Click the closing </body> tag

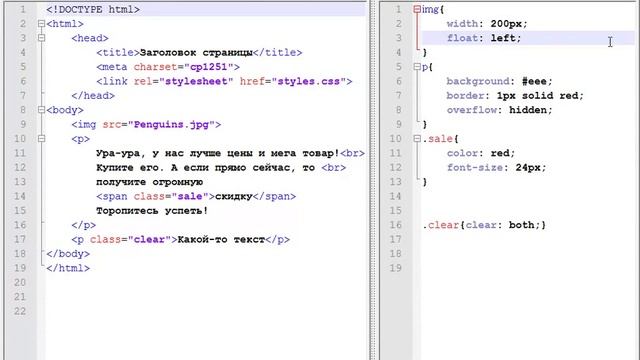click(68, 253)
